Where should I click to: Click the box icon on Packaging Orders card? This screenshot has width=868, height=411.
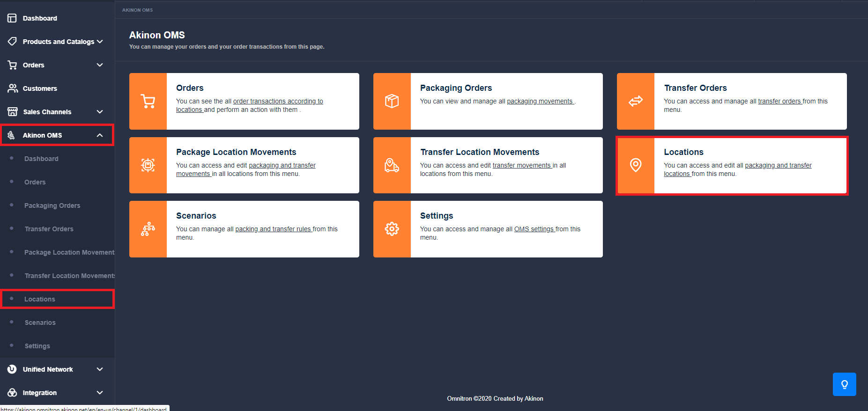pyautogui.click(x=392, y=101)
